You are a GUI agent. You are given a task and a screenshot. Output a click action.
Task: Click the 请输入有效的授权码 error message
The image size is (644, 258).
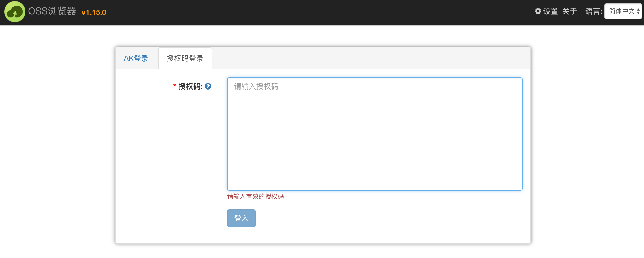click(x=255, y=197)
